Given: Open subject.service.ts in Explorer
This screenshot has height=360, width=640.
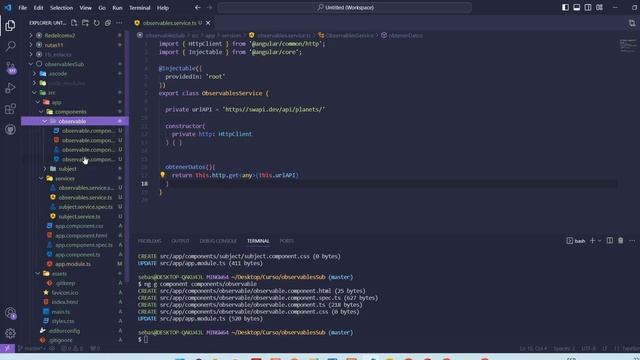Looking at the screenshot, I should [79, 216].
